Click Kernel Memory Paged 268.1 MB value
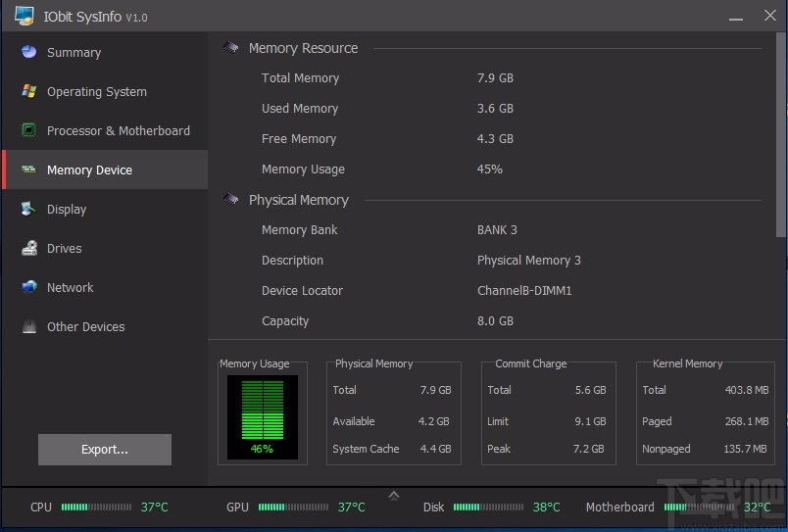 pos(746,421)
